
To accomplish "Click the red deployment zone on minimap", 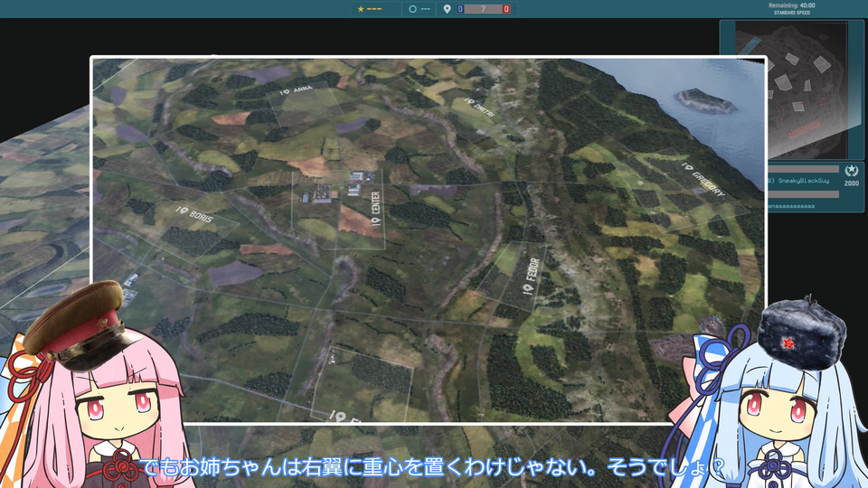I will 804,130.
